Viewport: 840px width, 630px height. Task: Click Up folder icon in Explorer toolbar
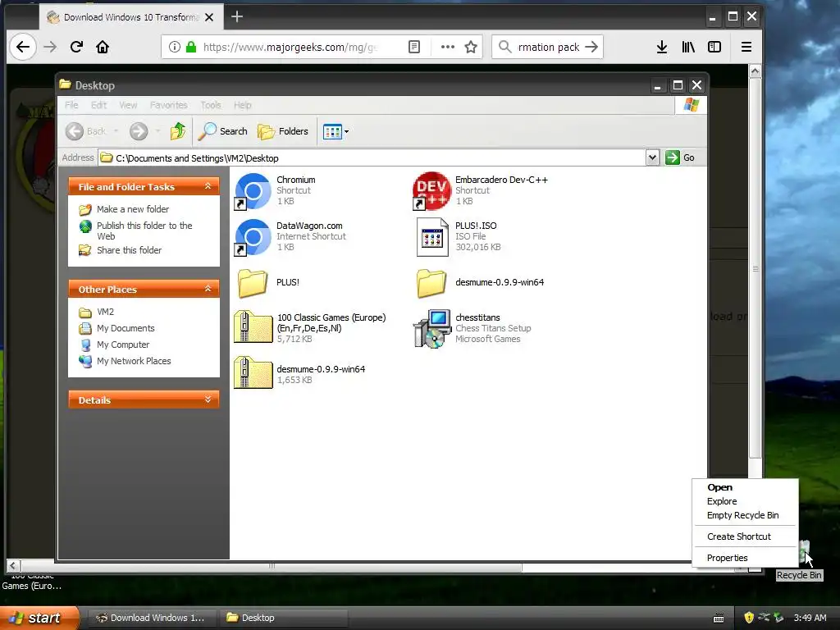[x=178, y=131]
